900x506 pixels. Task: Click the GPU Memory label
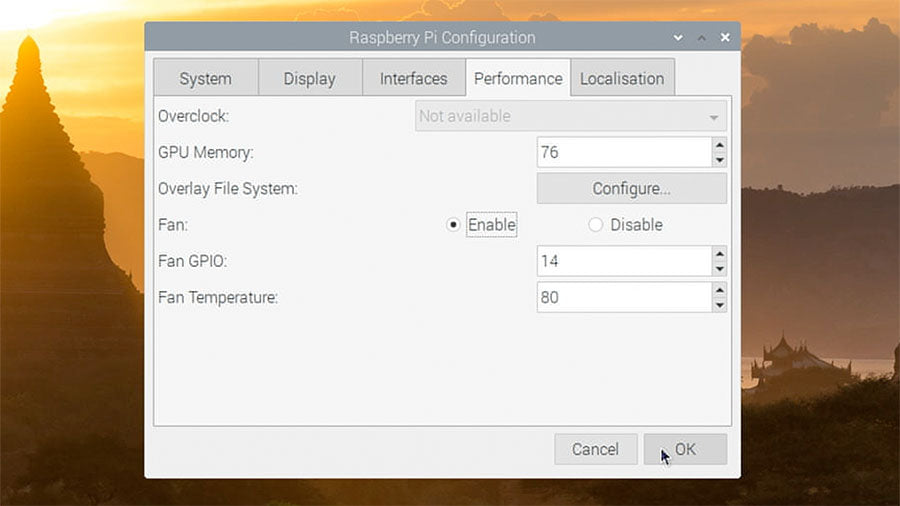tap(205, 152)
